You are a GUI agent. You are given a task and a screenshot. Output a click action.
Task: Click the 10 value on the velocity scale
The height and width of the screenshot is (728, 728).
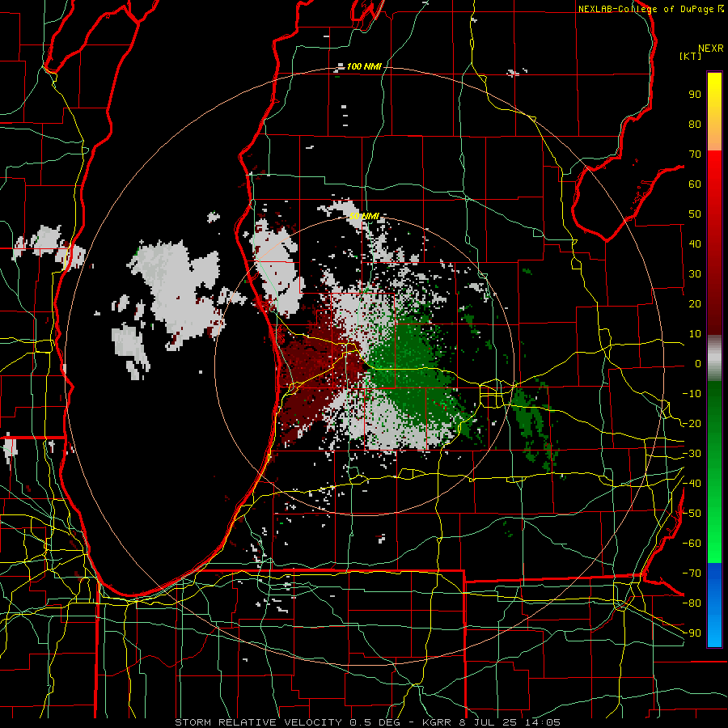pyautogui.click(x=695, y=334)
